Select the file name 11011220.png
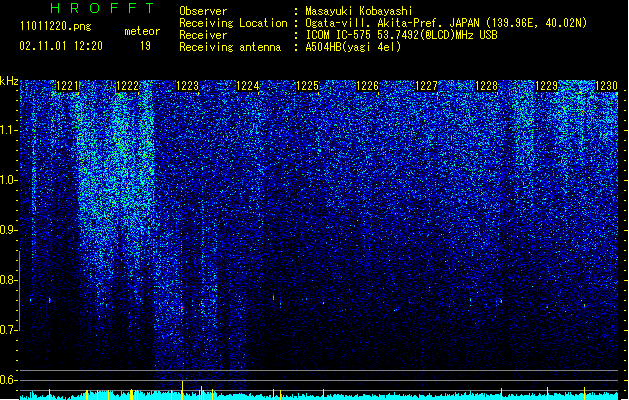 (x=56, y=27)
